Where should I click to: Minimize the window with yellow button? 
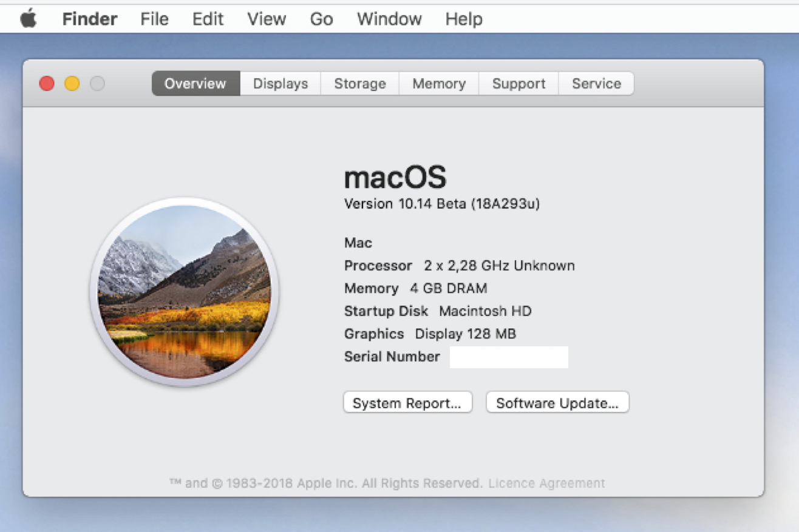pyautogui.click(x=72, y=84)
